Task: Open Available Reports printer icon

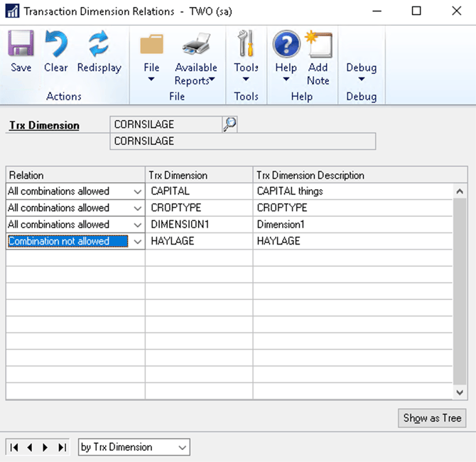Action: 196,44
